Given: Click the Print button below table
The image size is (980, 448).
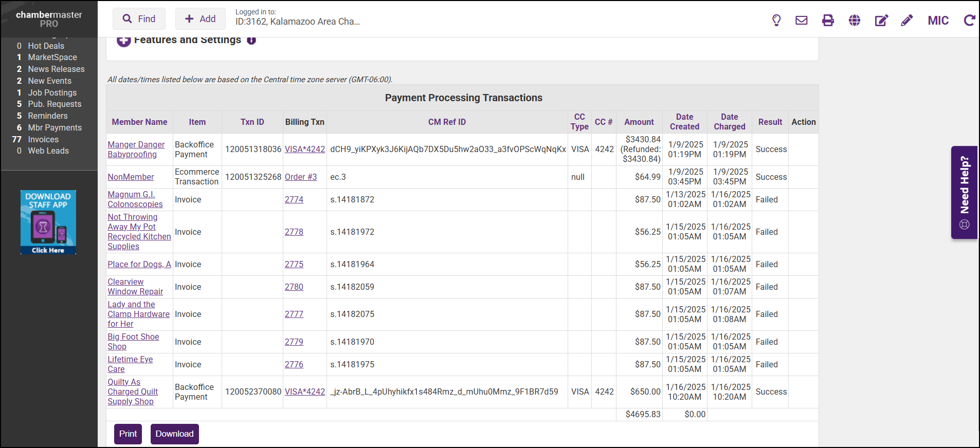Looking at the screenshot, I should click(x=128, y=434).
